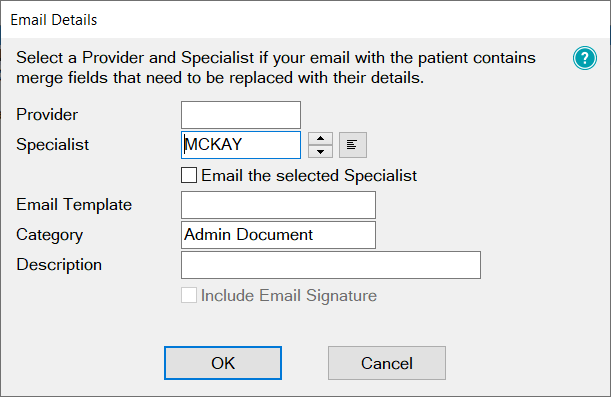Image resolution: width=611 pixels, height=397 pixels.
Task: Click the instruction text about merge fields
Action: point(276,68)
